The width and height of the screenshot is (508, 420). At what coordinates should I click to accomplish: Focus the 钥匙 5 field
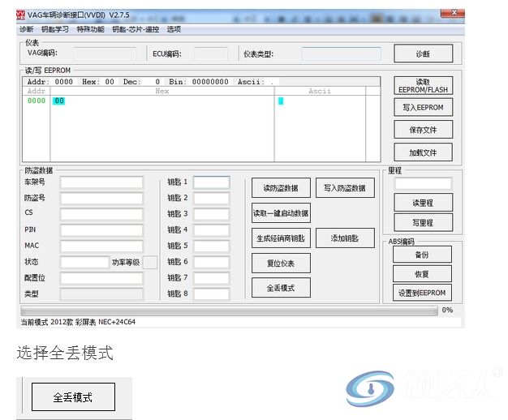pos(212,246)
